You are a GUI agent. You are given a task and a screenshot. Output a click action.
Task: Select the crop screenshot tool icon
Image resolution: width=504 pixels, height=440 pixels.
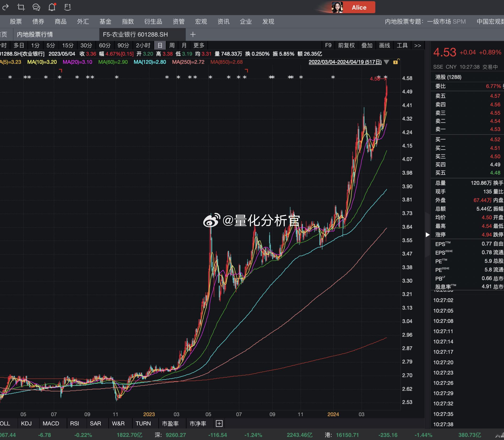[x=21, y=7]
